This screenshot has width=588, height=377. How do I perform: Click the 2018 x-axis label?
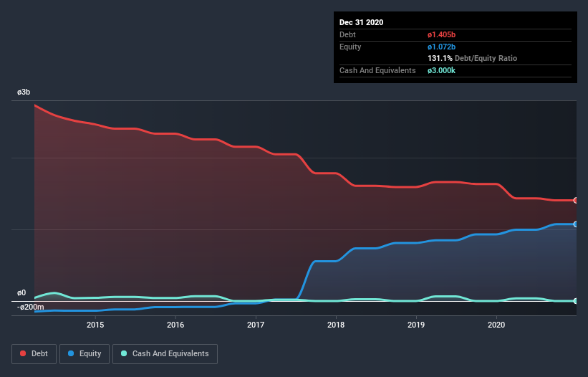(x=336, y=325)
